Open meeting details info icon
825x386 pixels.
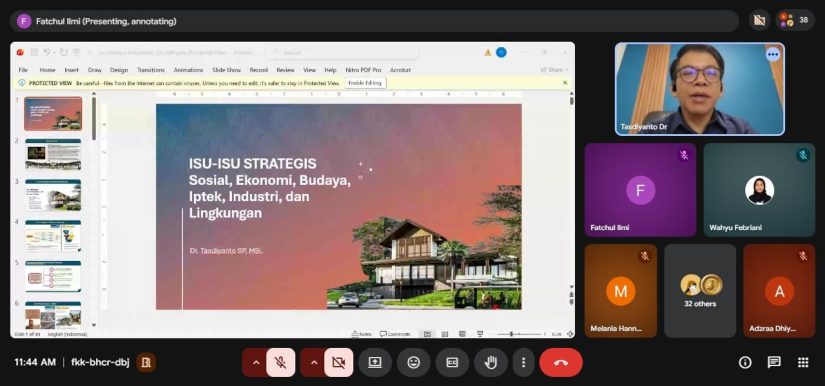coord(745,362)
